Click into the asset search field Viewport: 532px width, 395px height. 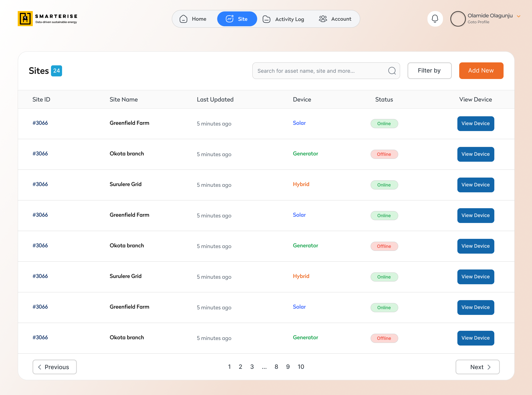tap(326, 71)
